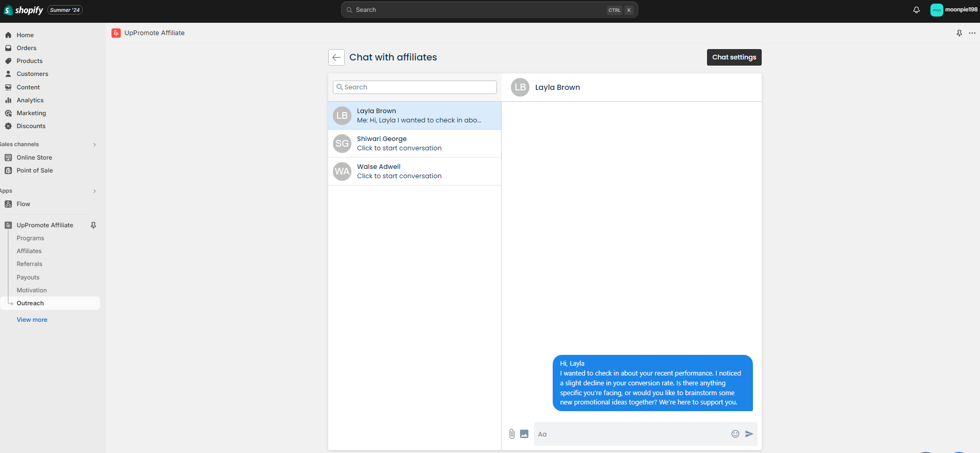Expand the Apps section chevron
Viewport: 980px width, 453px height.
point(94,191)
